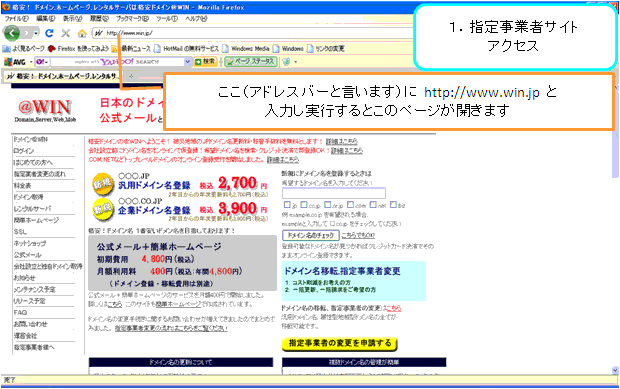The image size is (620, 389).
Task: Reload the page with the refresh icon
Action: pos(49,33)
